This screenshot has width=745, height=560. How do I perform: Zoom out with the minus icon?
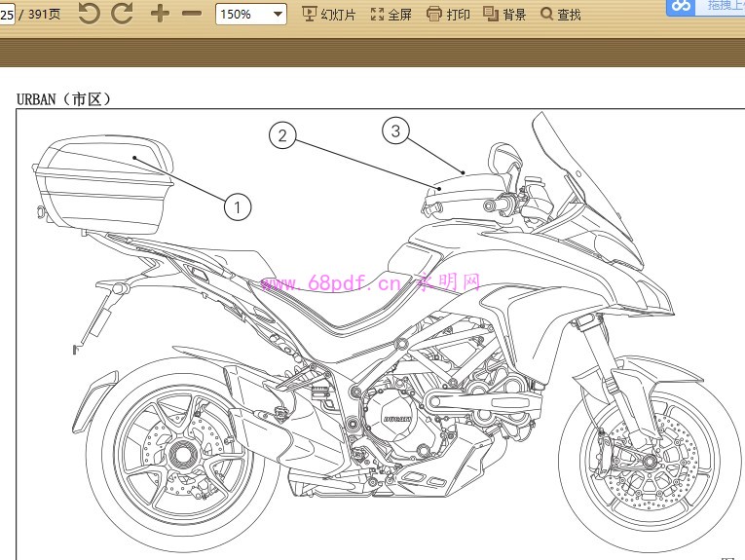point(192,14)
